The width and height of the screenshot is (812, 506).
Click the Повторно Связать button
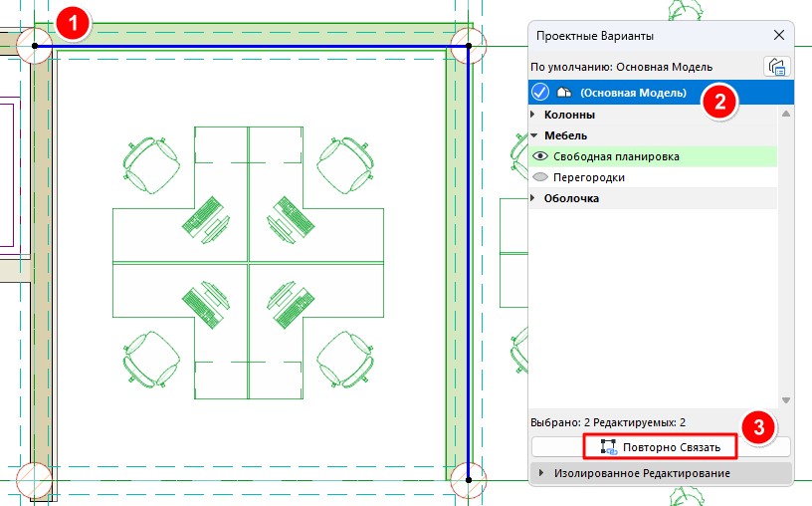661,447
